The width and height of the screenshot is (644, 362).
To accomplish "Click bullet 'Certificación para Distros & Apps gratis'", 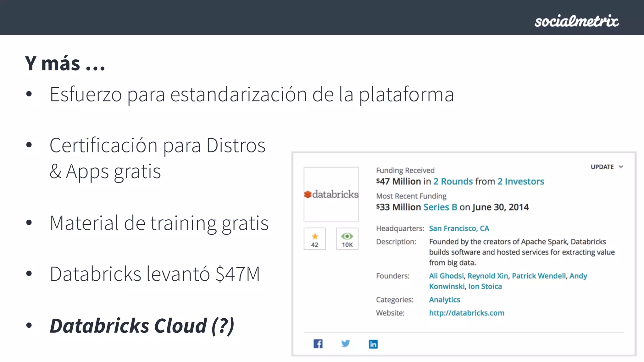I will coord(158,158).
